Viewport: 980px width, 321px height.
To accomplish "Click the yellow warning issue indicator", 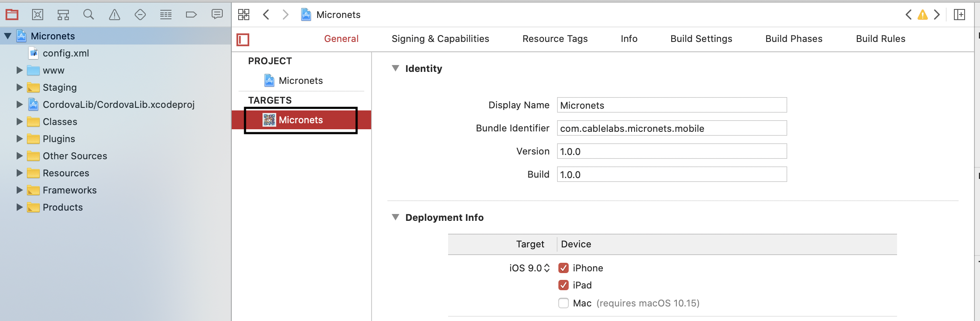I will [923, 15].
